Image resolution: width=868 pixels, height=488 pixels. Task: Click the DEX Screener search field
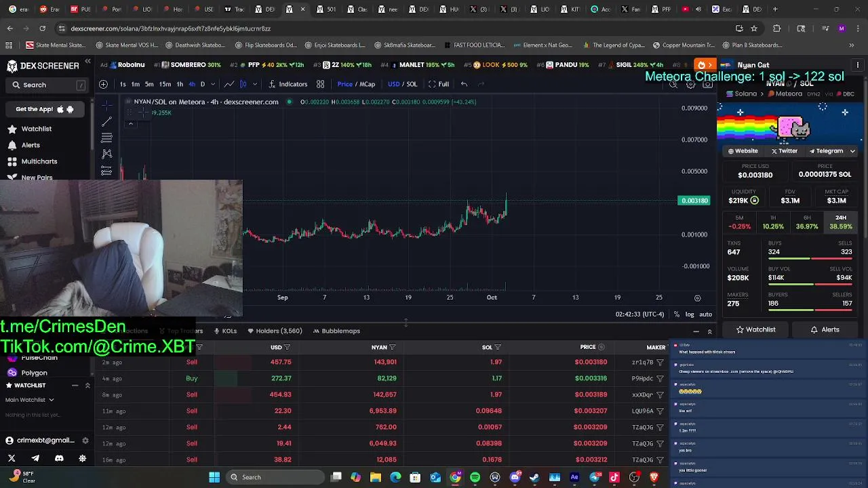pyautogui.click(x=47, y=85)
